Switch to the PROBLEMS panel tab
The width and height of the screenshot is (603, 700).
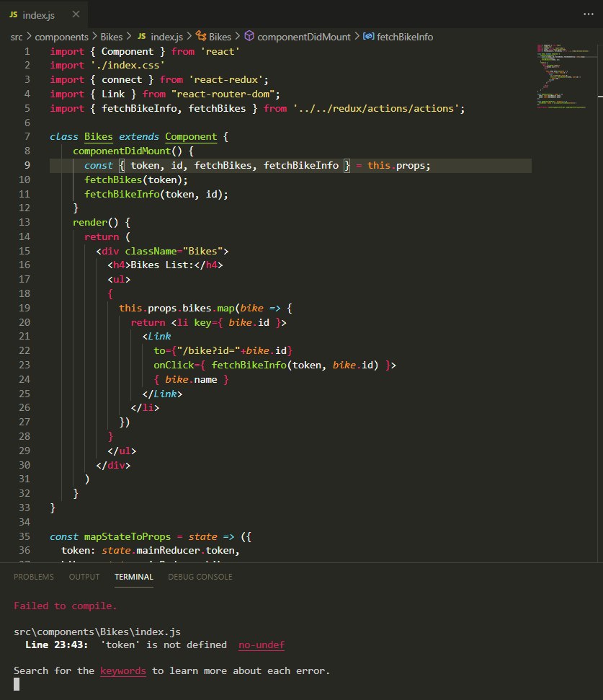point(34,577)
